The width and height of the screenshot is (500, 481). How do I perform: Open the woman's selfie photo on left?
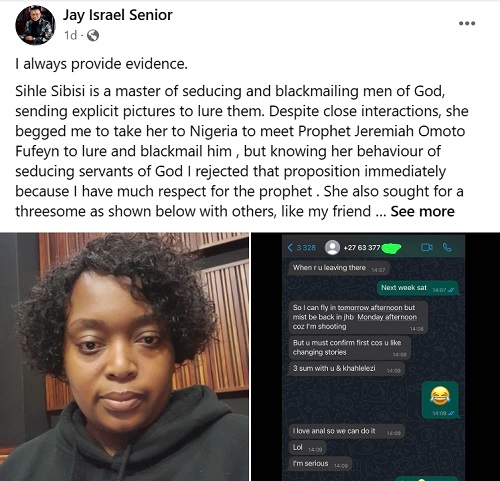124,357
